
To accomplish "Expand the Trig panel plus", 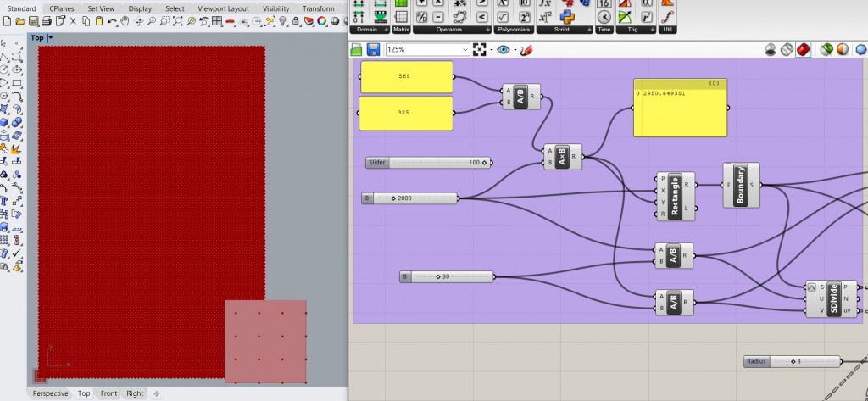I will click(652, 30).
